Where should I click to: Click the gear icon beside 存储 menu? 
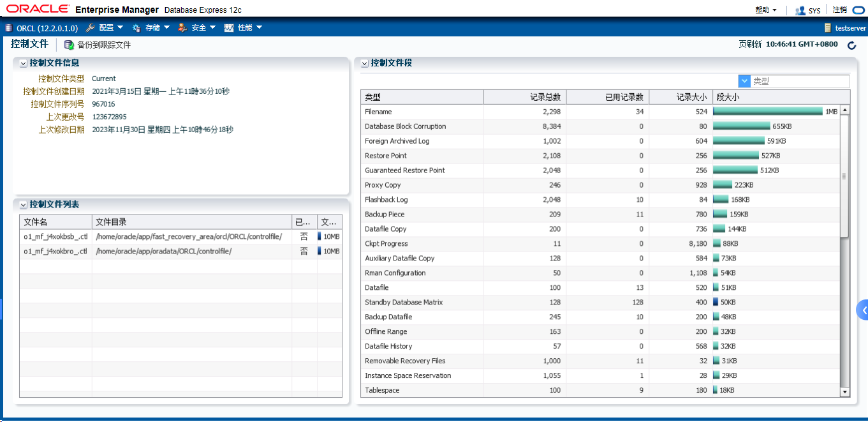click(136, 27)
